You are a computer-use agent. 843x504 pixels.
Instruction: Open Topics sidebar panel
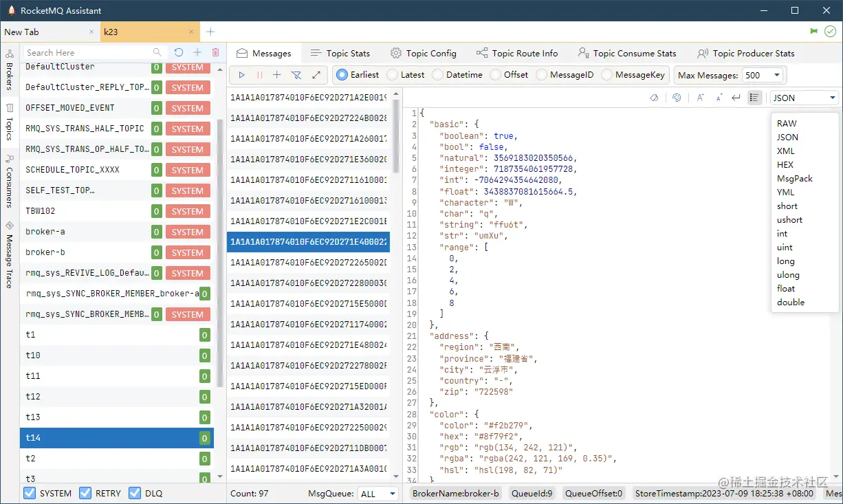(10, 122)
